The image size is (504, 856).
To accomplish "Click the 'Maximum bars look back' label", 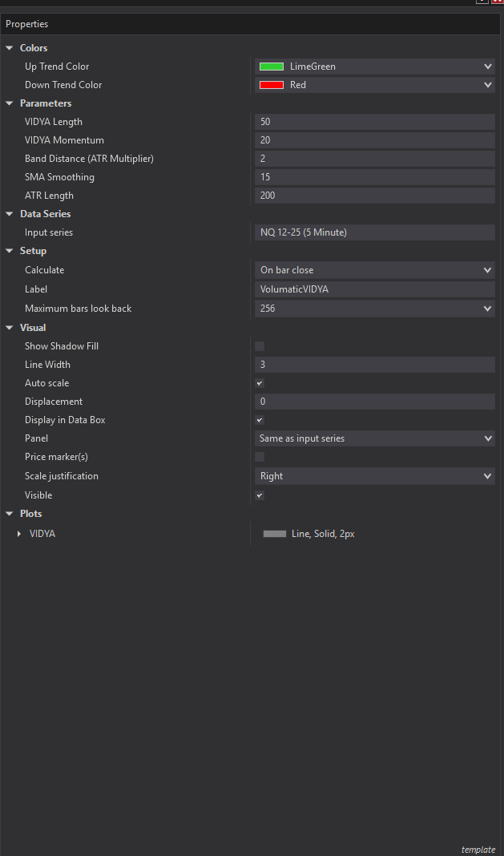I will tap(78, 309).
